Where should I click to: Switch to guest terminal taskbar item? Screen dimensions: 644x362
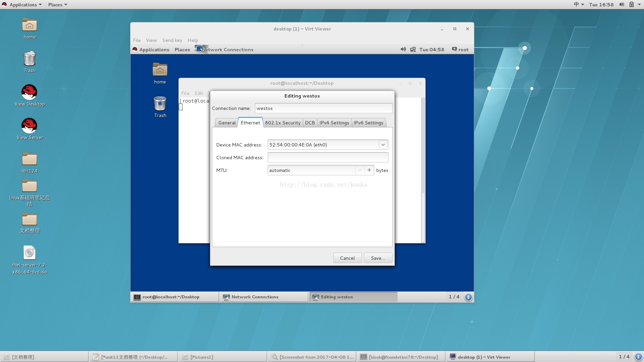(175, 297)
